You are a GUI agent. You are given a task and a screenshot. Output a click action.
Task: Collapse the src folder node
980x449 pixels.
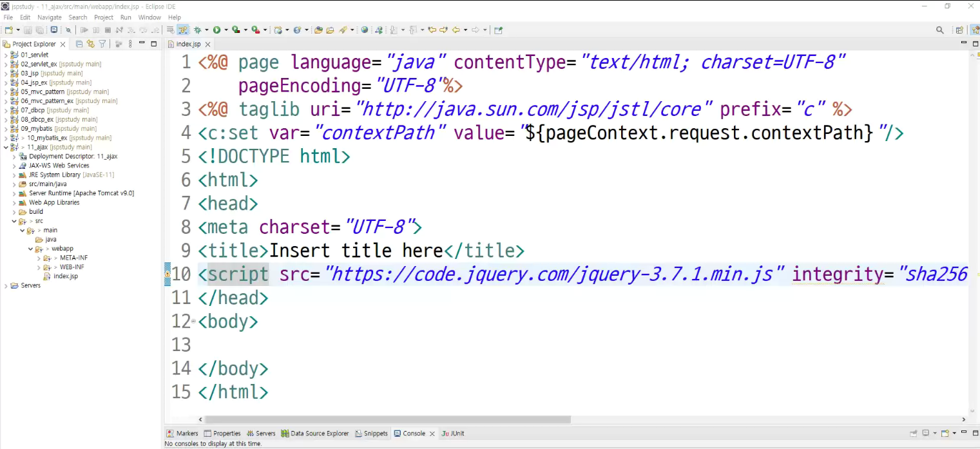click(x=14, y=221)
